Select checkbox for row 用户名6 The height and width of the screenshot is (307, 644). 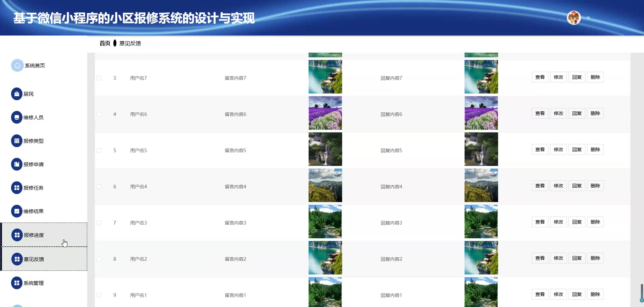tap(99, 114)
